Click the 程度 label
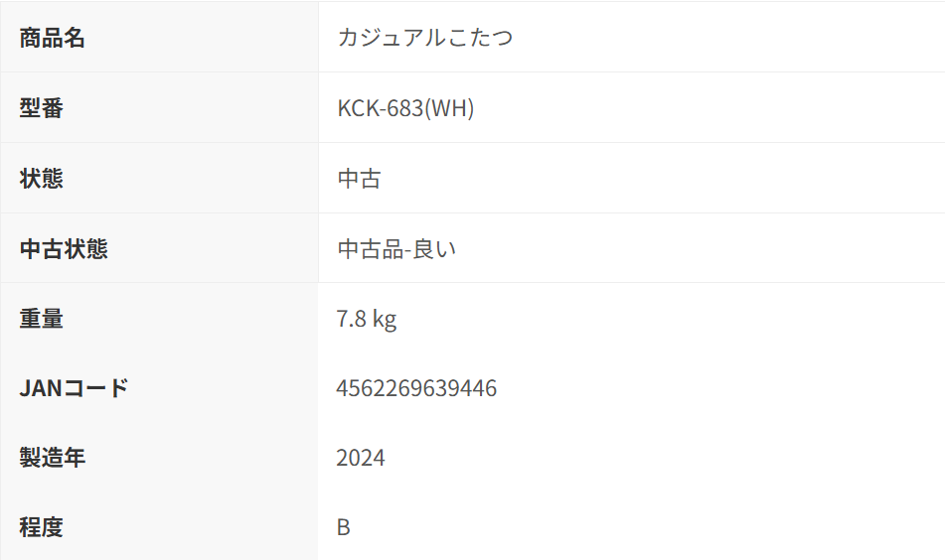Screen dimensions: 945x560 coord(42,527)
